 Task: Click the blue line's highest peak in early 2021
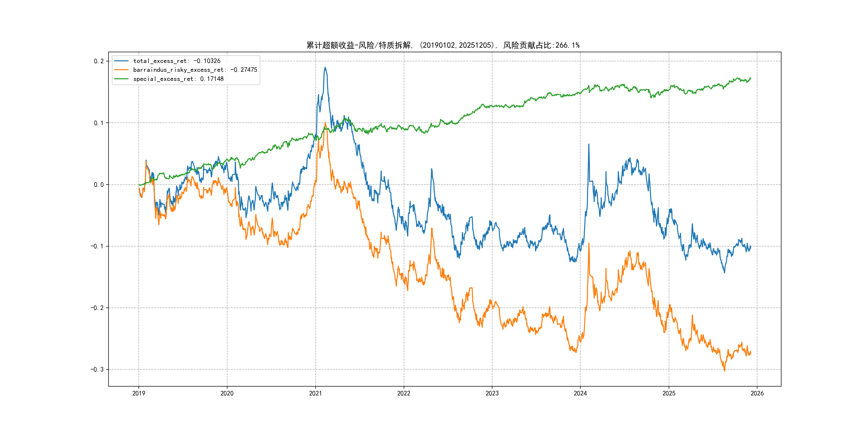[x=325, y=68]
